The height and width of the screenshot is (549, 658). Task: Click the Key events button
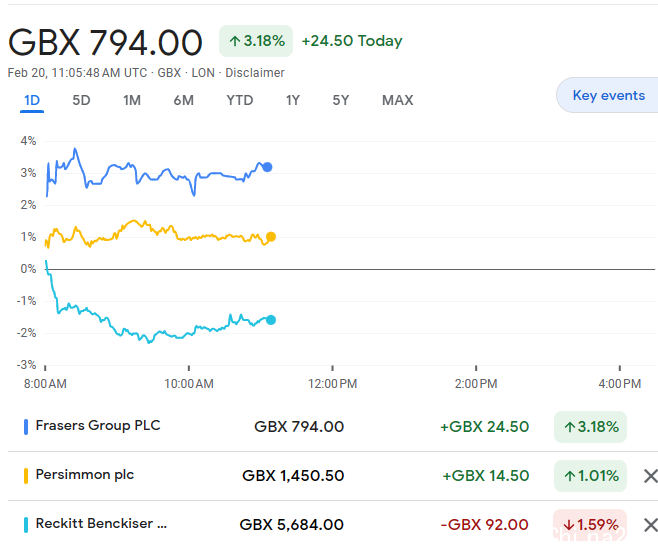pyautogui.click(x=608, y=95)
